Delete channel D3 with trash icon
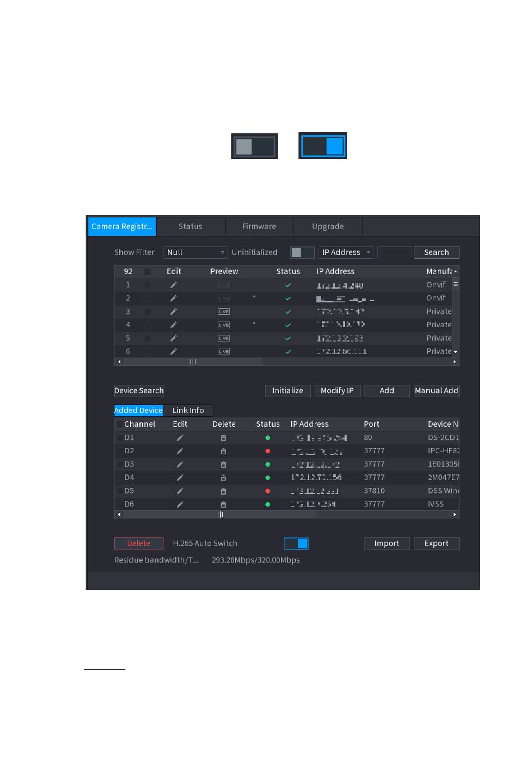 pyautogui.click(x=223, y=464)
